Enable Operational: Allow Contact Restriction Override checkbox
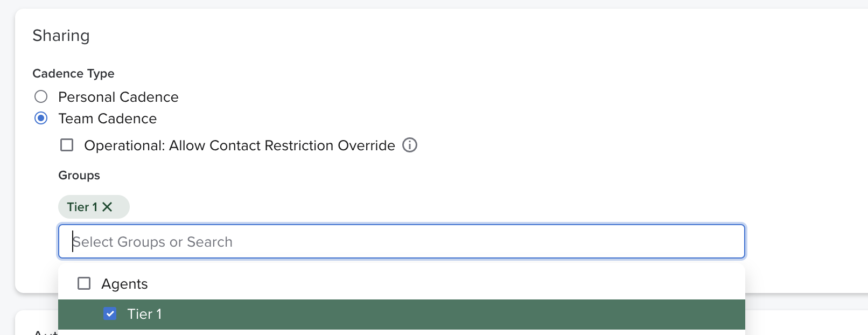The image size is (868, 335). tap(67, 145)
